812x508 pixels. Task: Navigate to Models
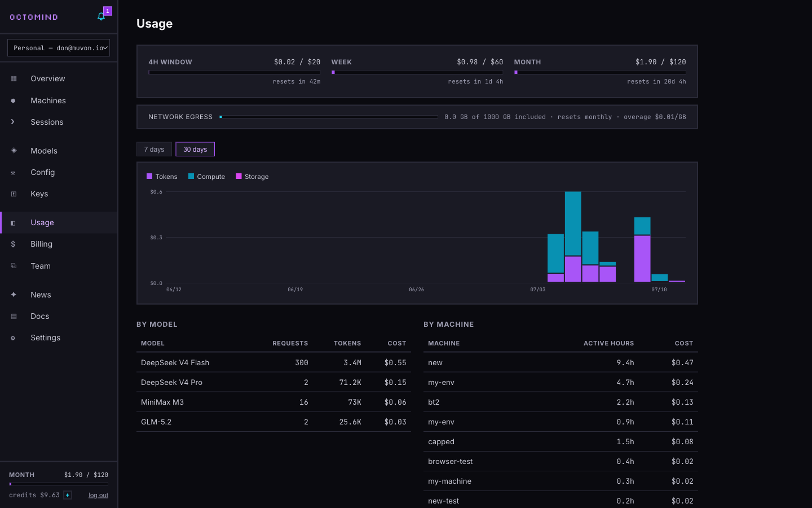coord(59,151)
